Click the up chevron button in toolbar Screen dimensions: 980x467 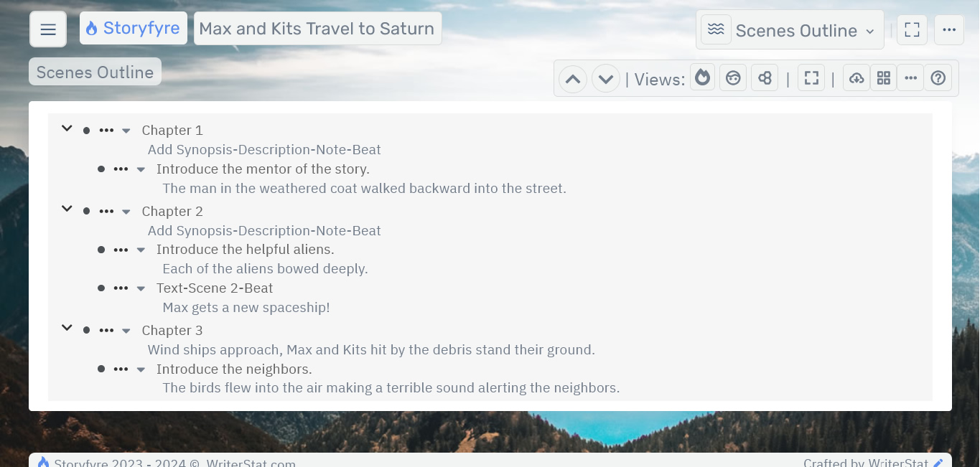point(573,79)
